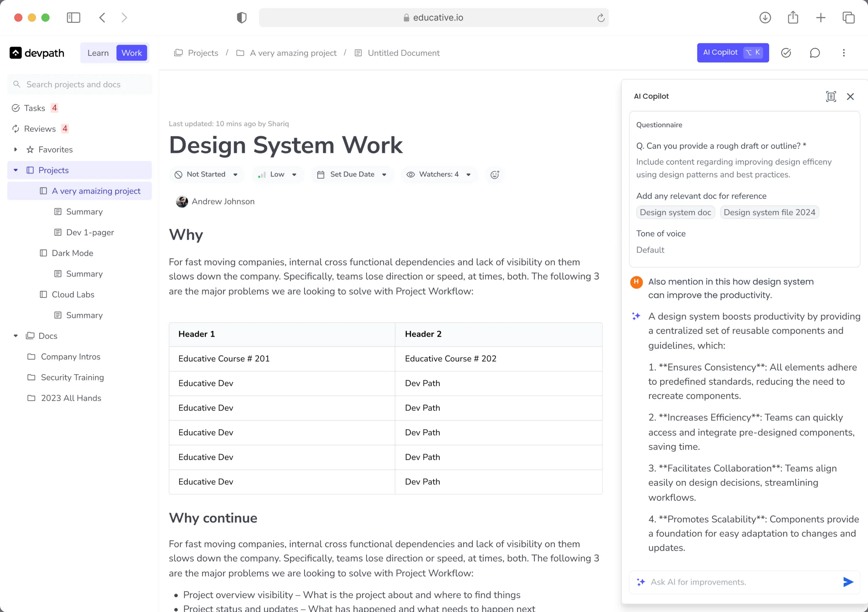Open a new browser tab
Screen dimensions: 868x612
click(820, 17)
